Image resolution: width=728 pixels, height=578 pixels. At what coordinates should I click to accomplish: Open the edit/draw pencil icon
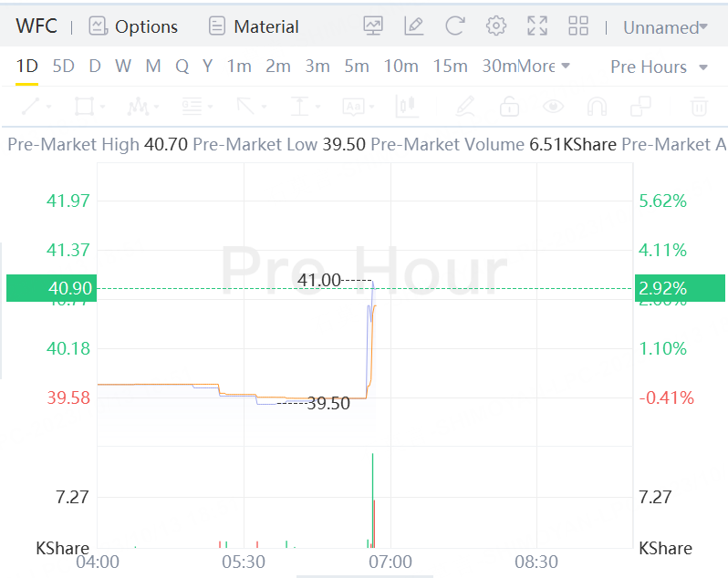pos(414,26)
